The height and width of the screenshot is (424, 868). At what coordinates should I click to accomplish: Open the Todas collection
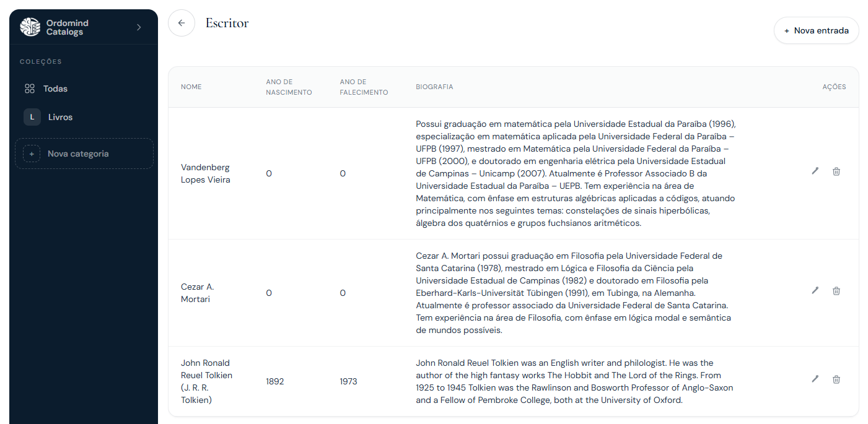(55, 89)
